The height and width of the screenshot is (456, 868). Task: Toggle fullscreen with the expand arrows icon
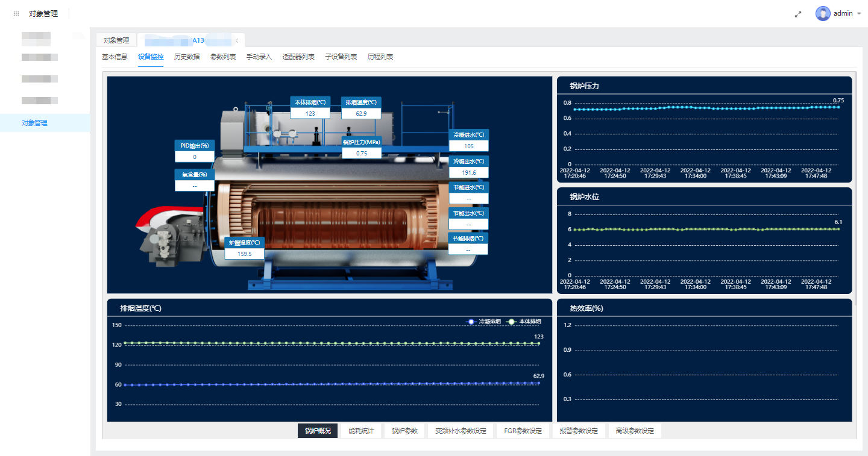798,14
